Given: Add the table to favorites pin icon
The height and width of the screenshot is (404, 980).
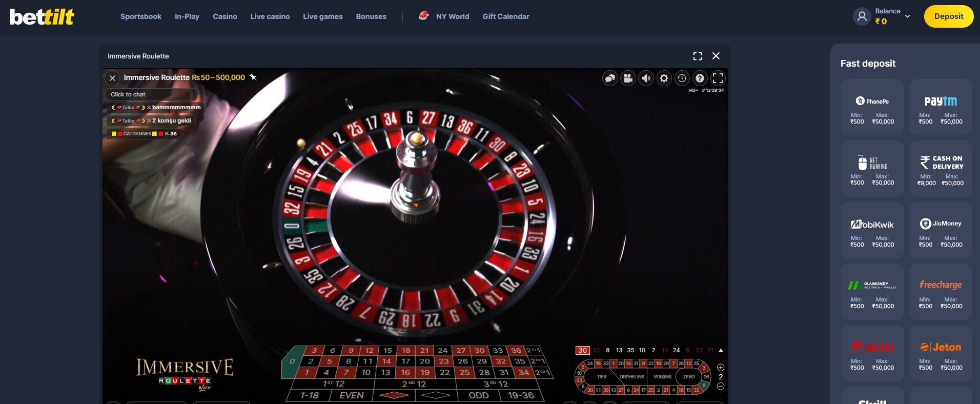Looking at the screenshot, I should tap(253, 77).
